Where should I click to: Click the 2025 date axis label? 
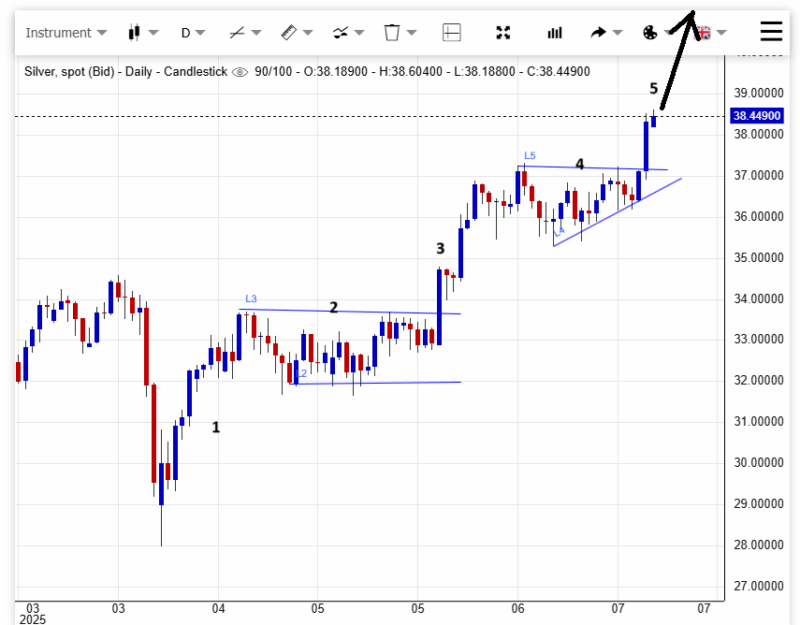(x=32, y=619)
